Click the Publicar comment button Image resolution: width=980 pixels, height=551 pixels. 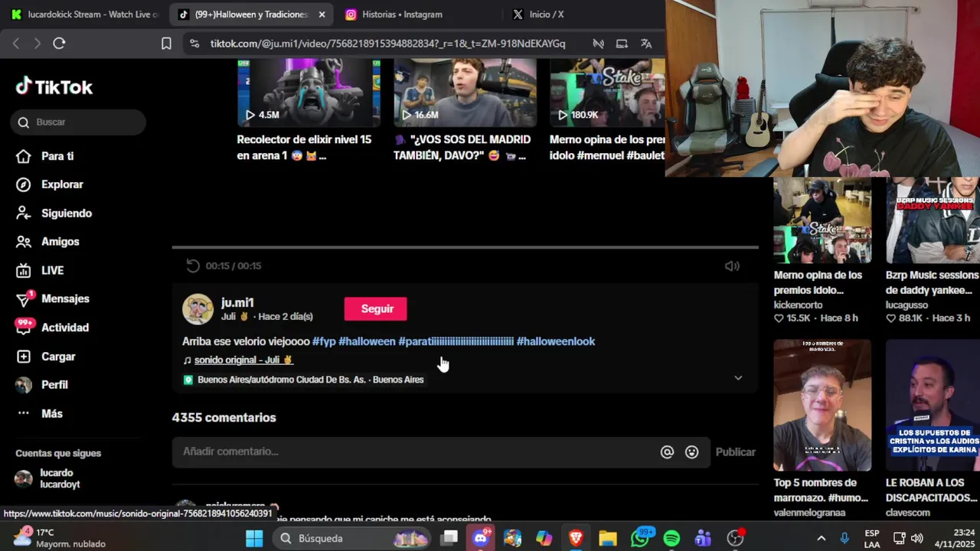735,452
